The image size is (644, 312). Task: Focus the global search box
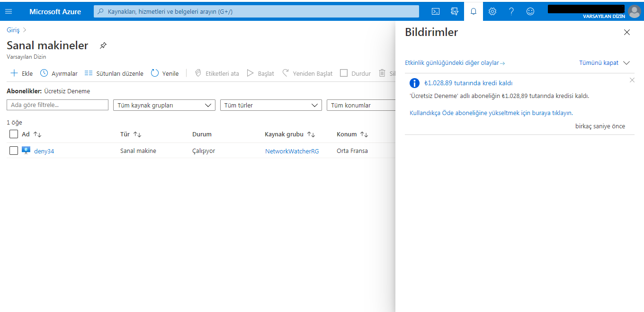click(x=256, y=11)
